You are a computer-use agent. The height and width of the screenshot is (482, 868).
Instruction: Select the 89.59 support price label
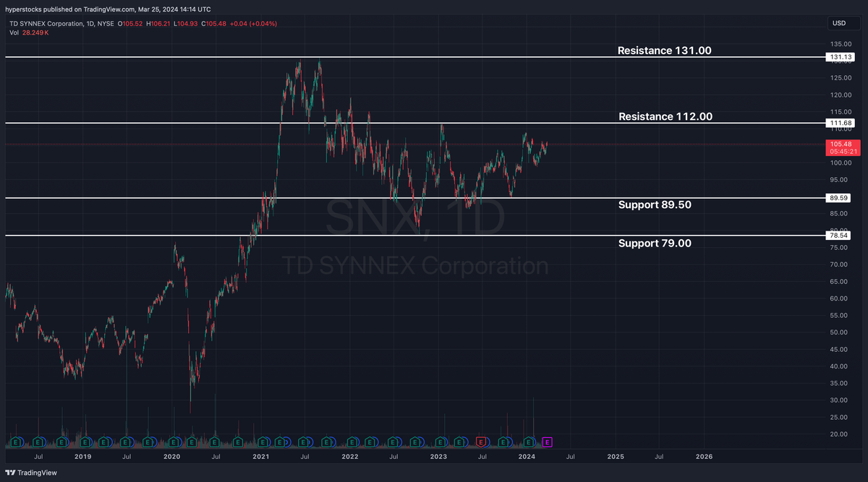839,197
